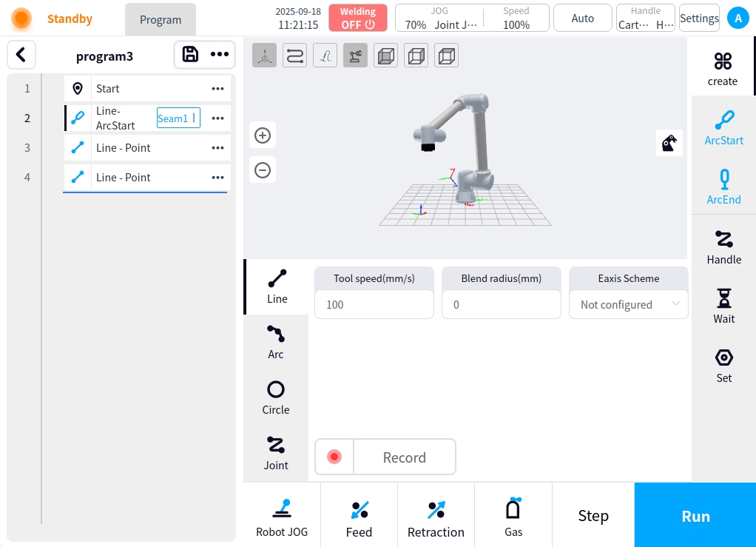Screen dimensions: 756x547
Task: Click the zoom in plus icon
Action: [x=263, y=135]
